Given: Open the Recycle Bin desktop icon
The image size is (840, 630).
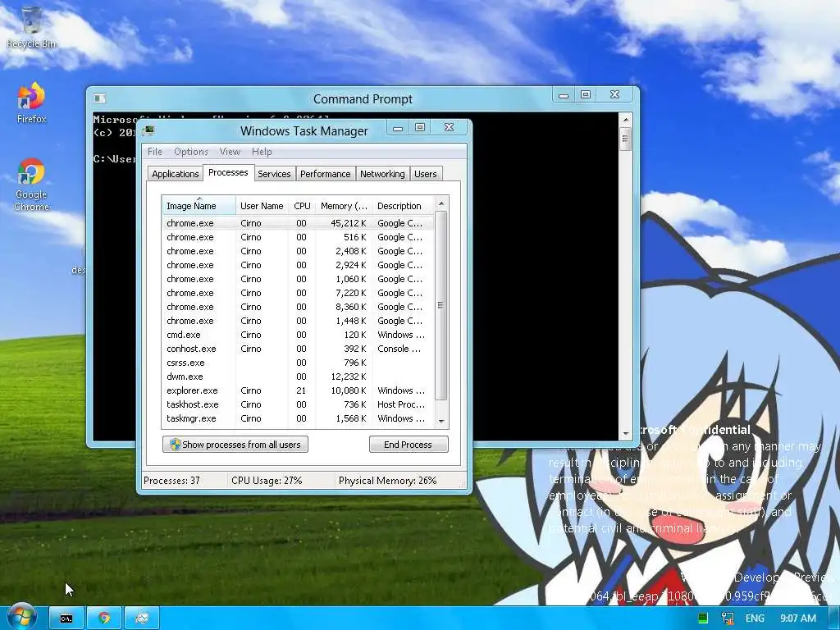Looking at the screenshot, I should point(31,28).
